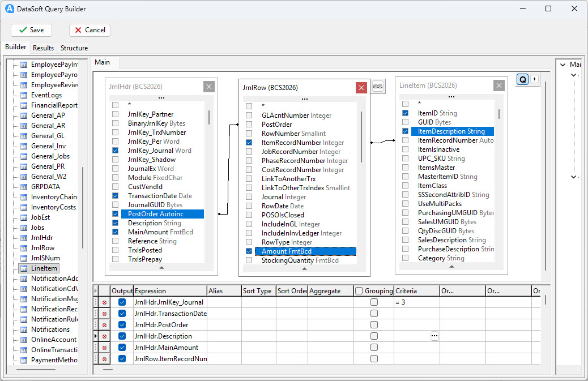Delete the JrnlHdr.MainAmount row via red icon

pyautogui.click(x=104, y=348)
